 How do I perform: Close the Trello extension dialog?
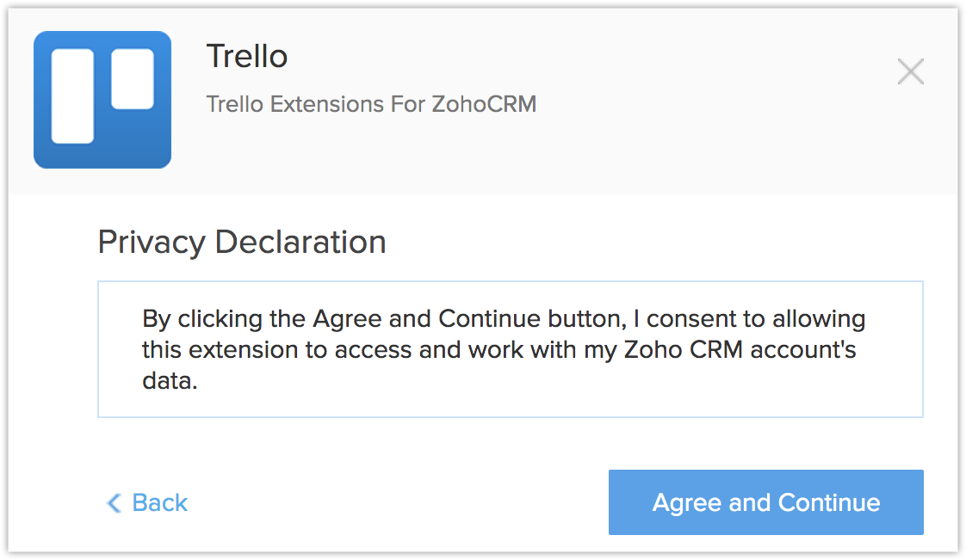coord(910,71)
